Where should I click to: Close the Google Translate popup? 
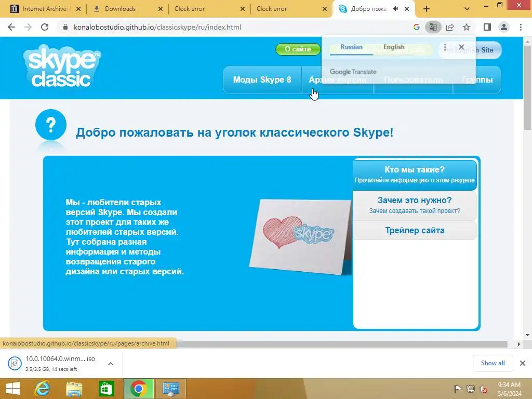[461, 47]
